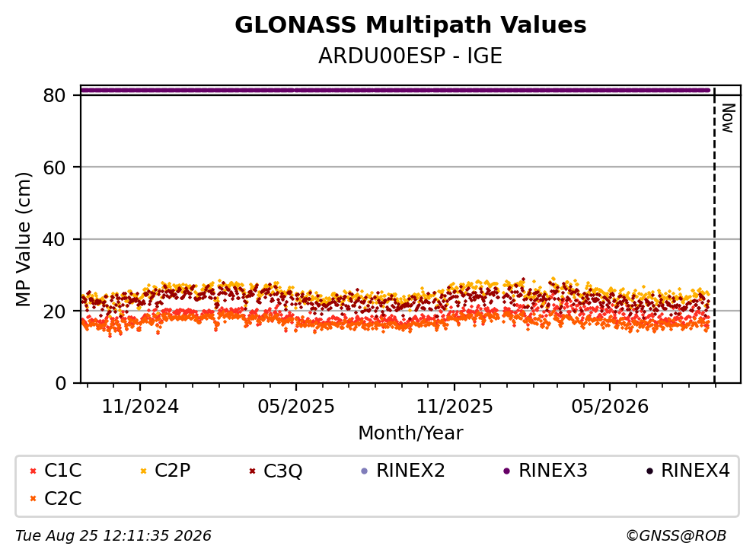
Task: Click the MP Value (cm) axis label
Action: tap(23, 239)
